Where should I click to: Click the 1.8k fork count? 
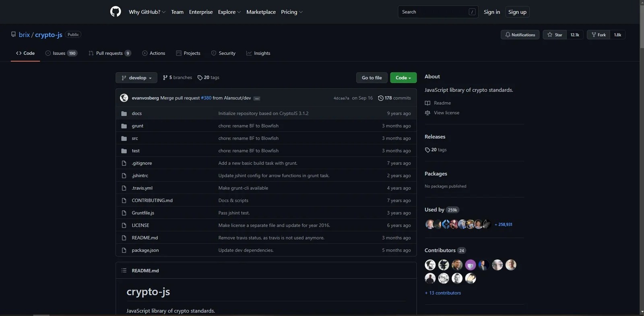coord(617,35)
